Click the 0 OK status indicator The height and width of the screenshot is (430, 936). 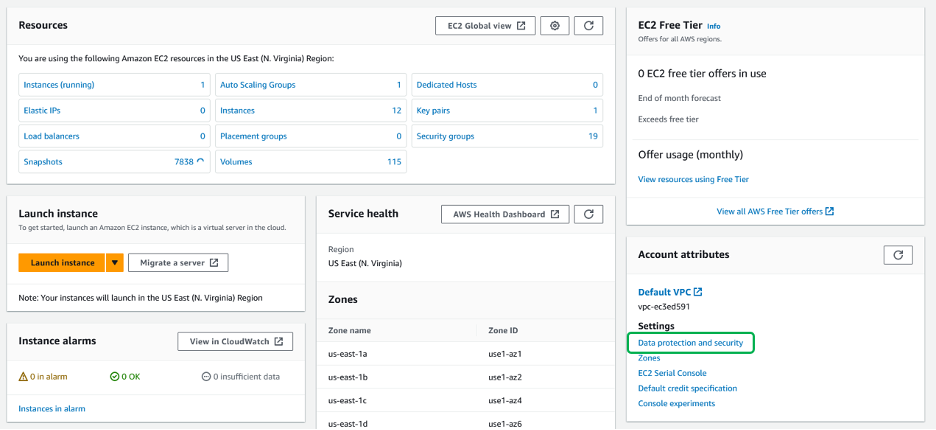point(125,377)
